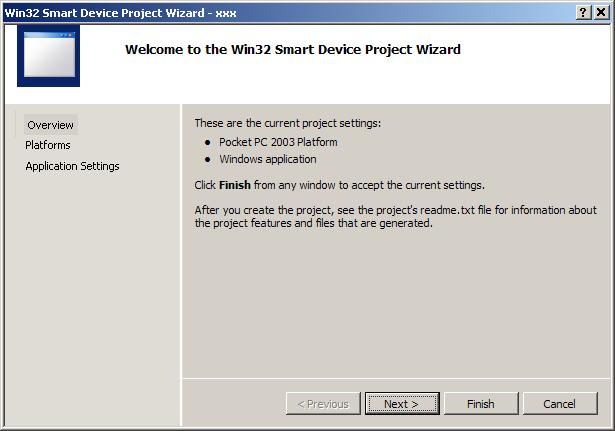Click the readme.txt information paragraph

point(395,216)
